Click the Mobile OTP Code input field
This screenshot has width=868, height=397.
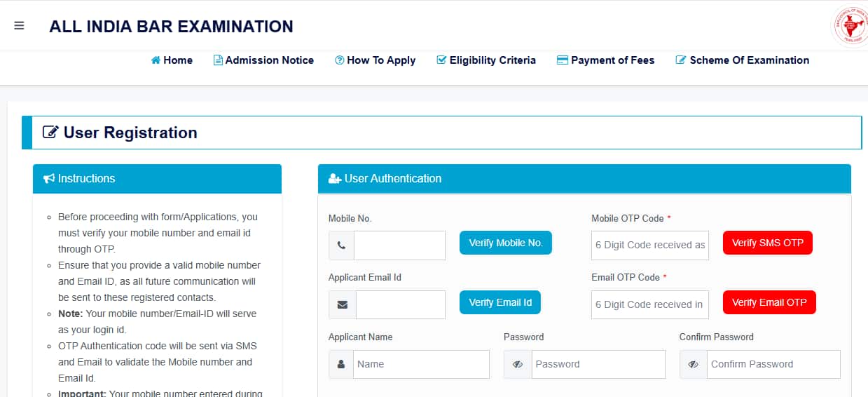pos(650,245)
